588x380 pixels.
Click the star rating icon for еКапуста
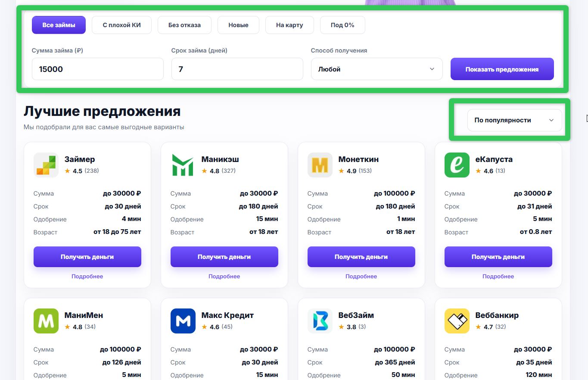(x=478, y=171)
